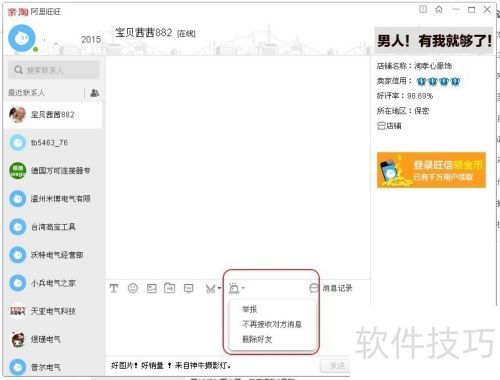Click the search contacts field

[x=54, y=70]
